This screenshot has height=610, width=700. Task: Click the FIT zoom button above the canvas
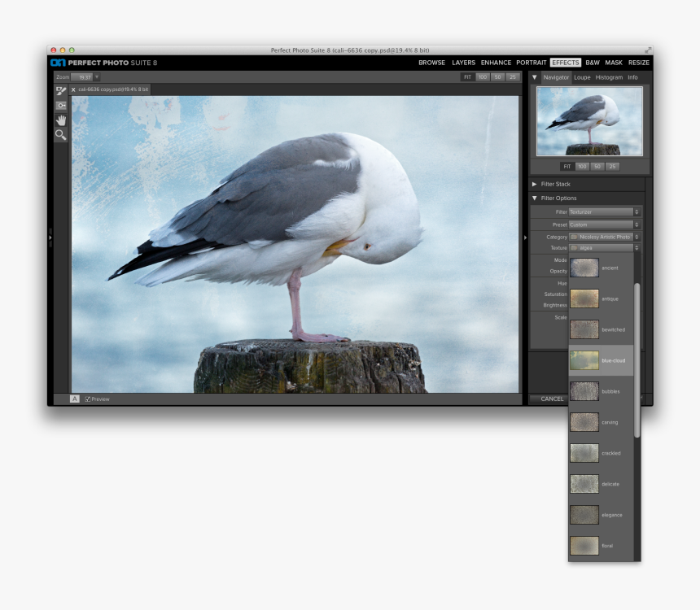468,76
